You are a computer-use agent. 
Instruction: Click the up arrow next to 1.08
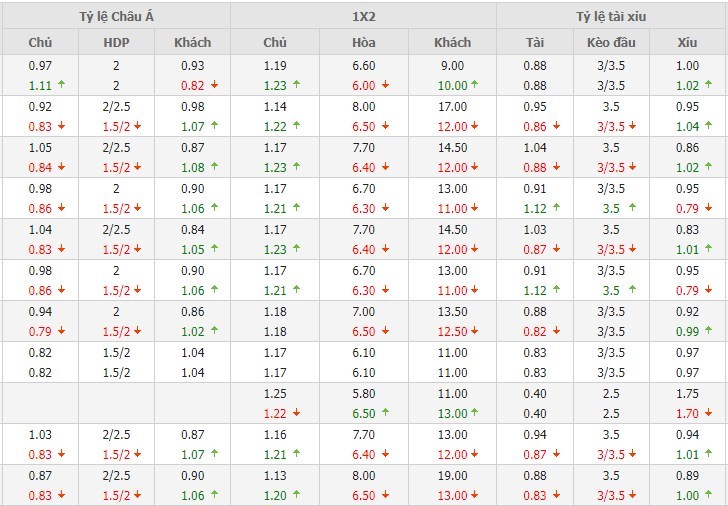point(214,167)
